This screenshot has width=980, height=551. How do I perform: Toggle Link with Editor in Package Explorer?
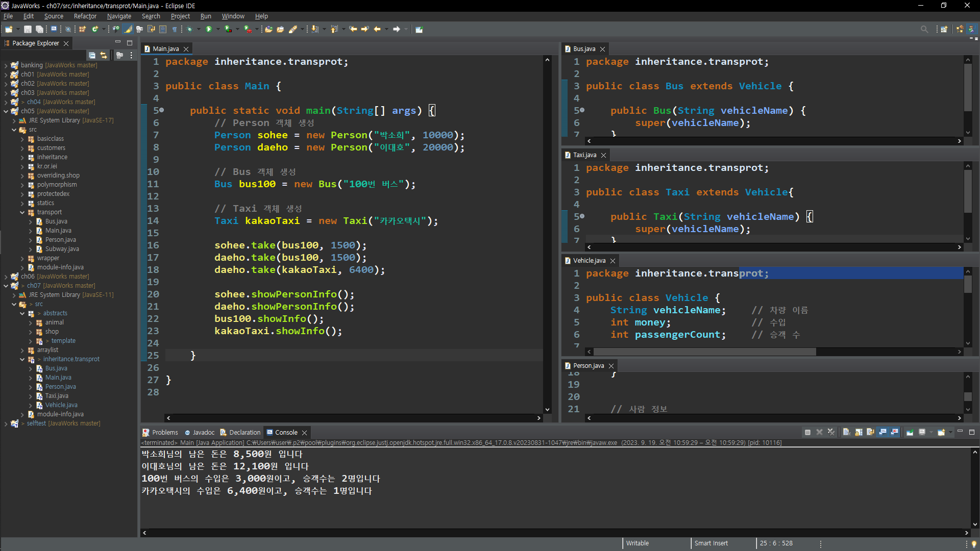point(104,55)
